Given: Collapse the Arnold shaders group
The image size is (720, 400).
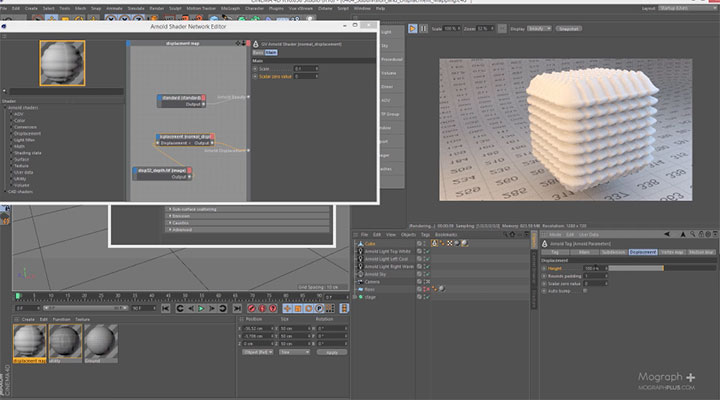Looking at the screenshot, I should [x=5, y=107].
